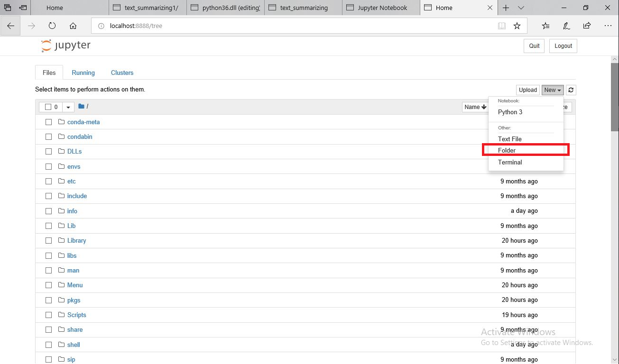Toggle the Name column sort order
This screenshot has height=364, width=619.
pos(475,107)
